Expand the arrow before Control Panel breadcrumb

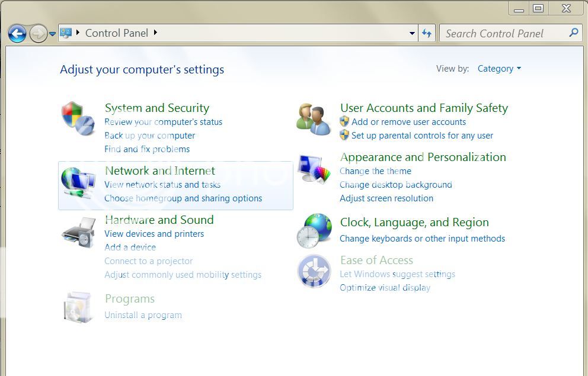(x=78, y=33)
